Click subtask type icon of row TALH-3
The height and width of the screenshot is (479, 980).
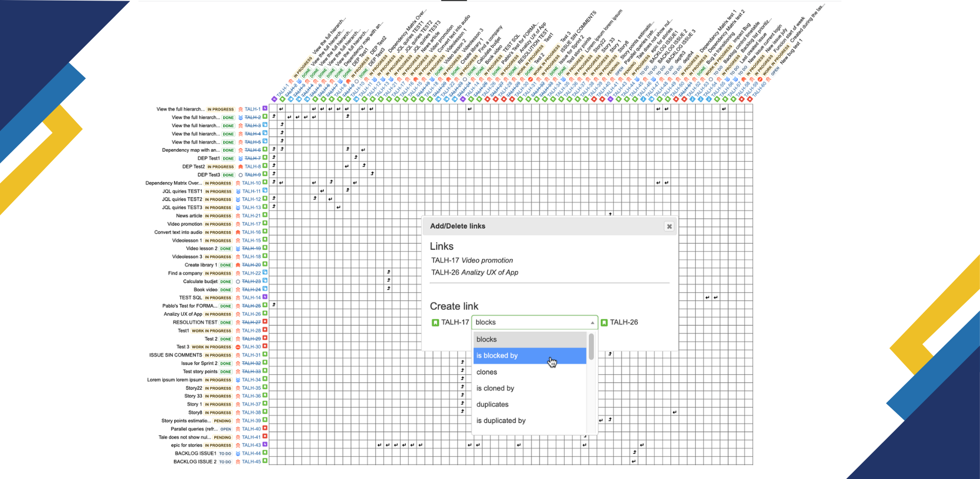click(265, 125)
